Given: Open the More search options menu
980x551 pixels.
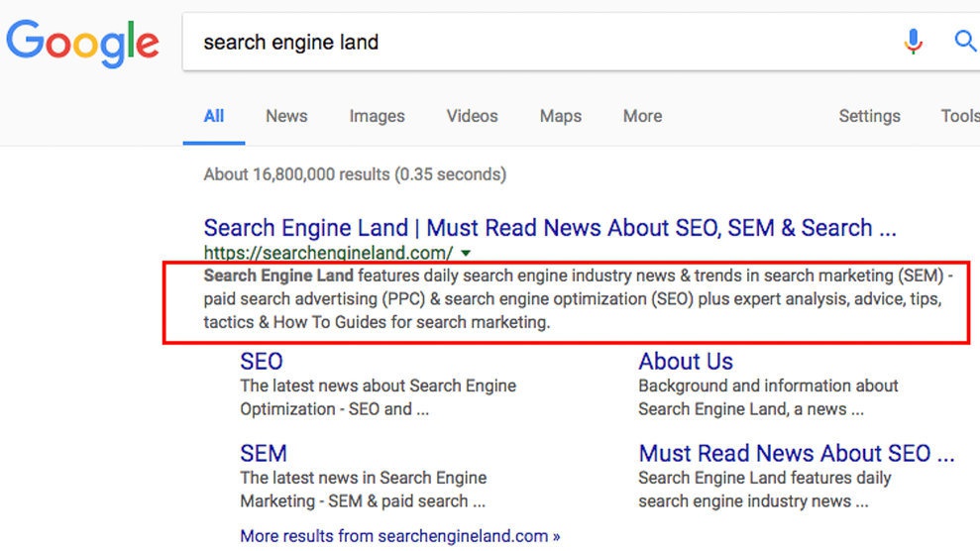Looking at the screenshot, I should tap(642, 116).
